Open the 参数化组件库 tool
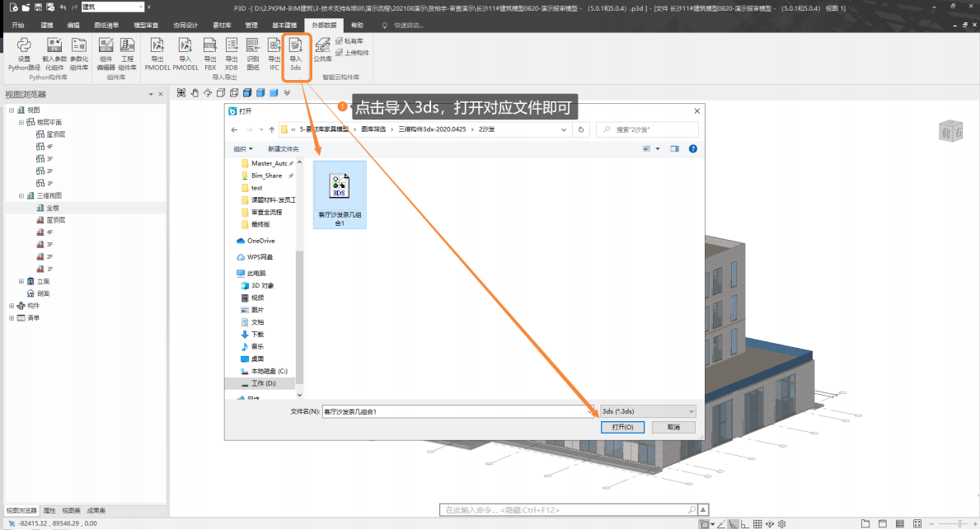The height and width of the screenshot is (530, 980). [x=79, y=54]
